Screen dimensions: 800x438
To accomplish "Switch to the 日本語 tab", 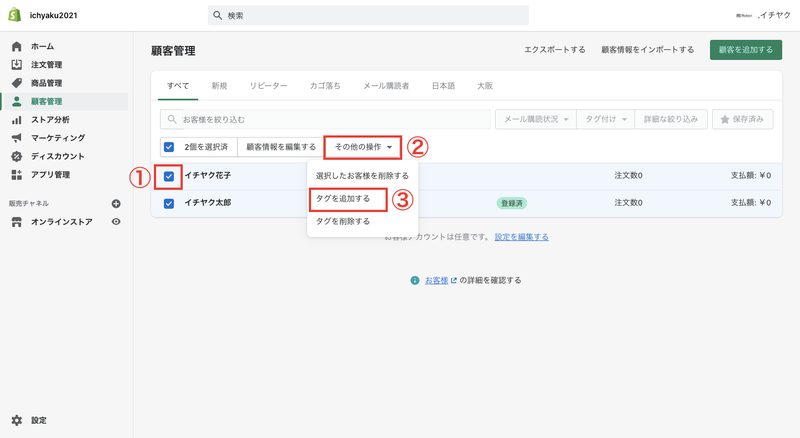I will 443,86.
